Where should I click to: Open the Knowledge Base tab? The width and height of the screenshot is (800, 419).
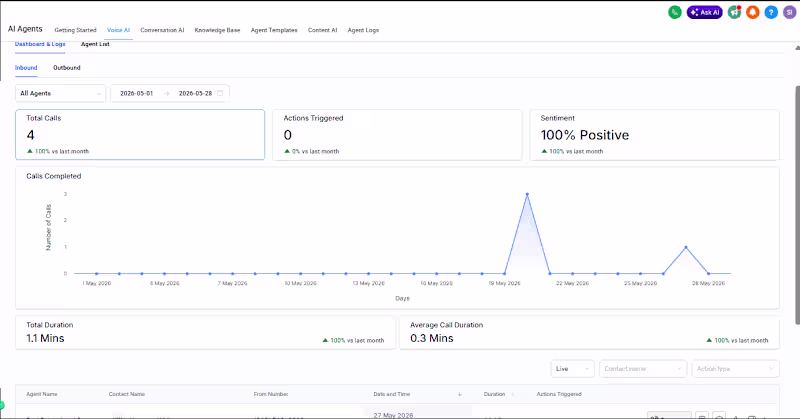click(217, 30)
